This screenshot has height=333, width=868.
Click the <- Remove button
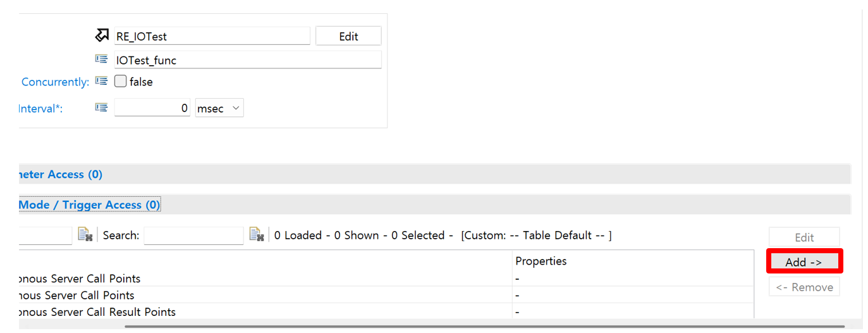point(804,287)
